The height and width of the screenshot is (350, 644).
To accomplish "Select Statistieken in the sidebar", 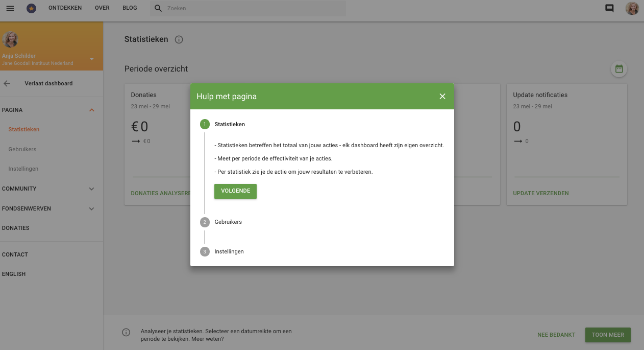I will pos(24,129).
